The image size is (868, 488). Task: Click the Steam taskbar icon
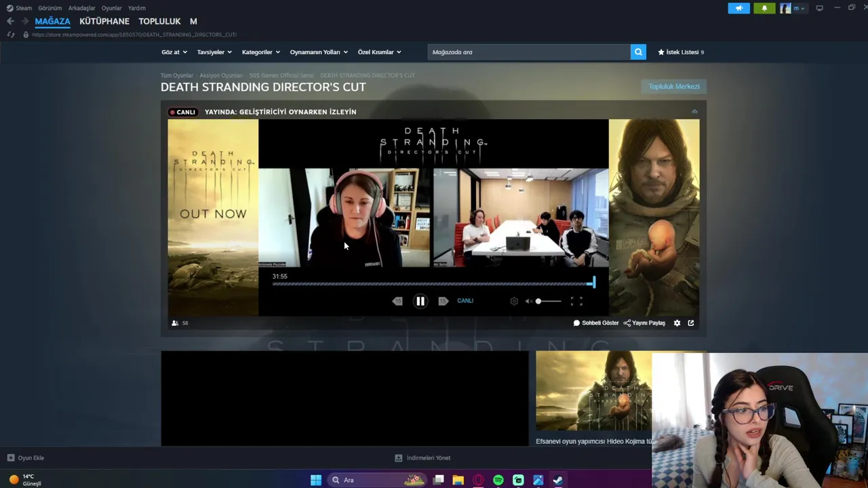coord(558,480)
